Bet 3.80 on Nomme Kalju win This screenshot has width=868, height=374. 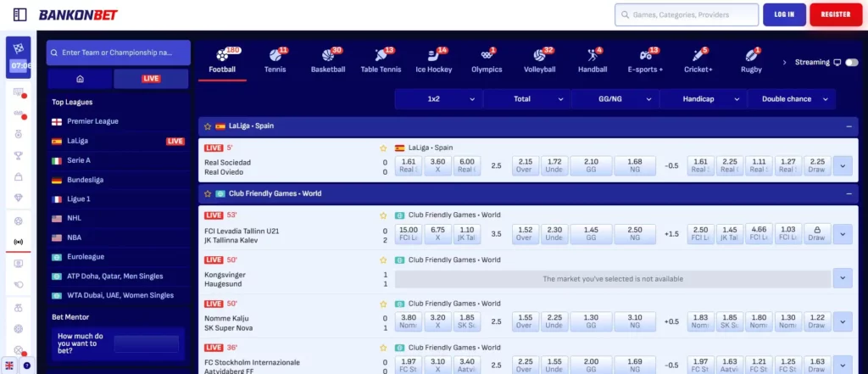(x=409, y=321)
